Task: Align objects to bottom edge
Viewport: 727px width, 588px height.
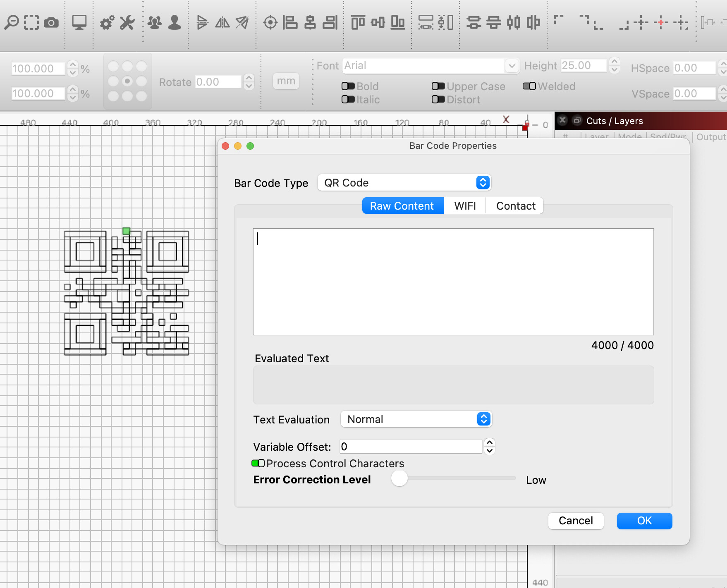Action: pos(398,22)
